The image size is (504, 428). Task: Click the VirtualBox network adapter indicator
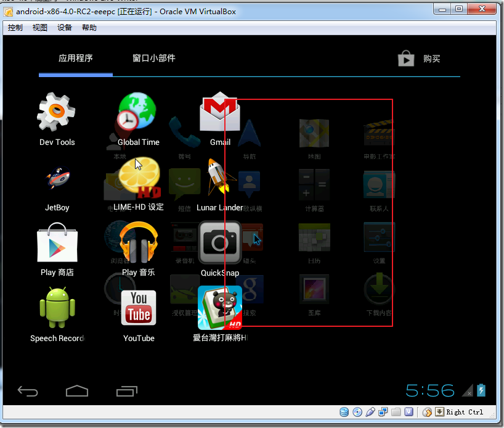pos(383,412)
